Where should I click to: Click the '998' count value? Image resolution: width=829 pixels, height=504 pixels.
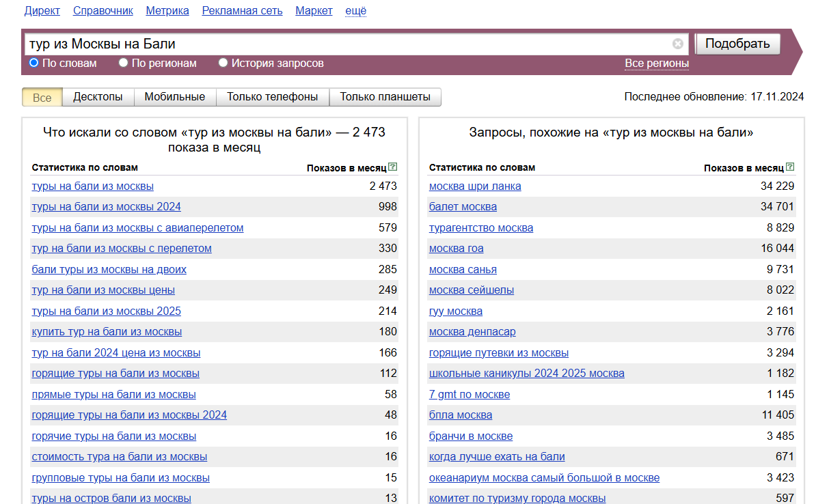[388, 207]
